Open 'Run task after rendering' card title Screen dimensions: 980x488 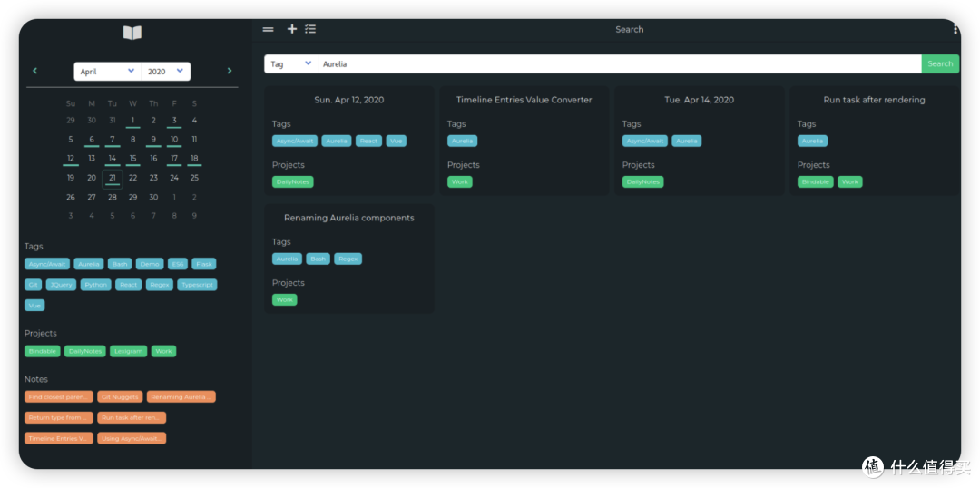point(874,100)
